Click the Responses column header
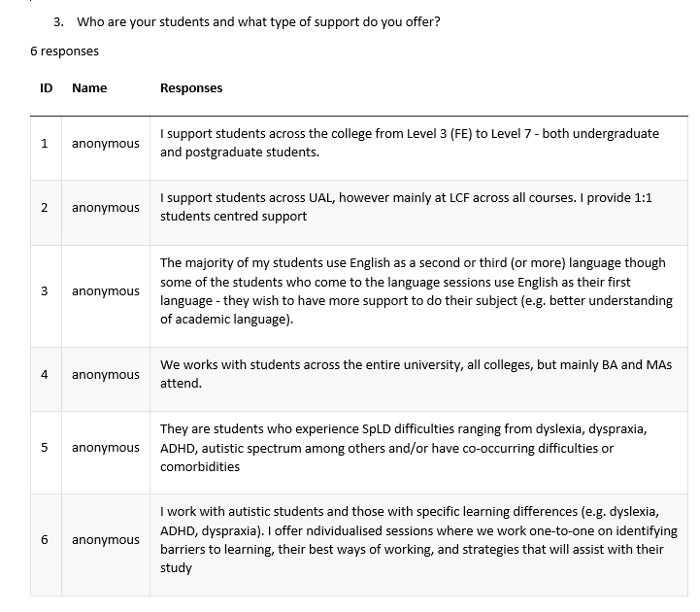 [191, 88]
